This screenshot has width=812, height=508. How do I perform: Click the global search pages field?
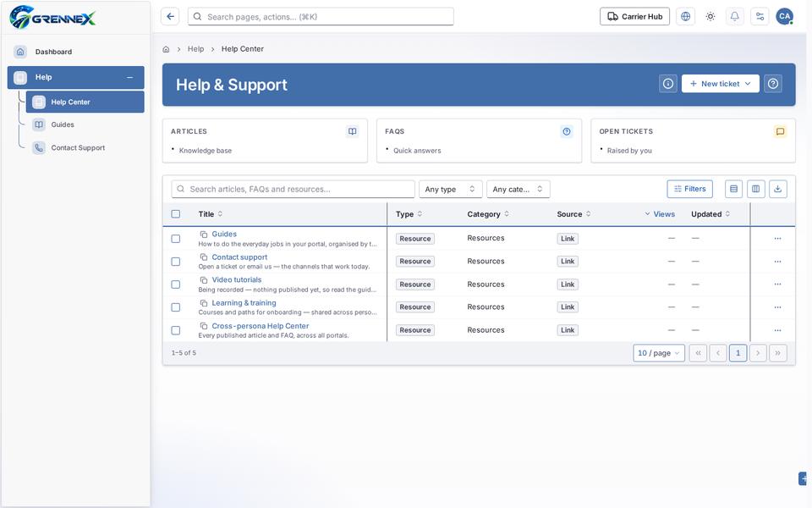click(x=321, y=17)
